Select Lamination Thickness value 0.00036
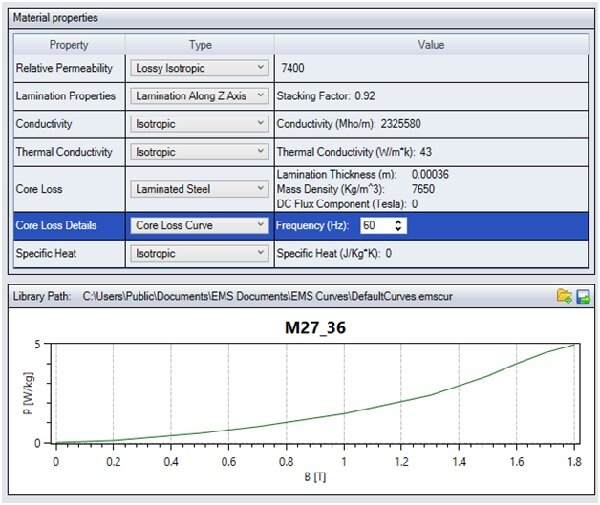The width and height of the screenshot is (600, 505). coord(430,174)
